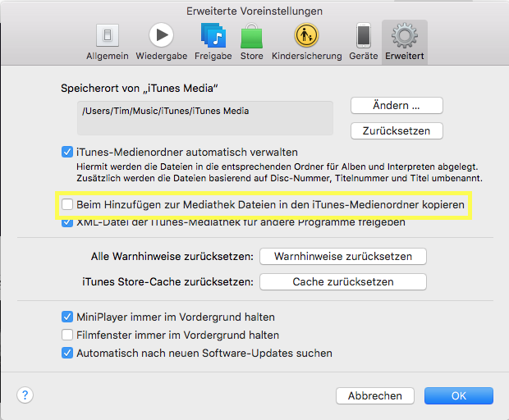Click Zurücksetzen for media folder location
This screenshot has width=509, height=420.
point(397,130)
